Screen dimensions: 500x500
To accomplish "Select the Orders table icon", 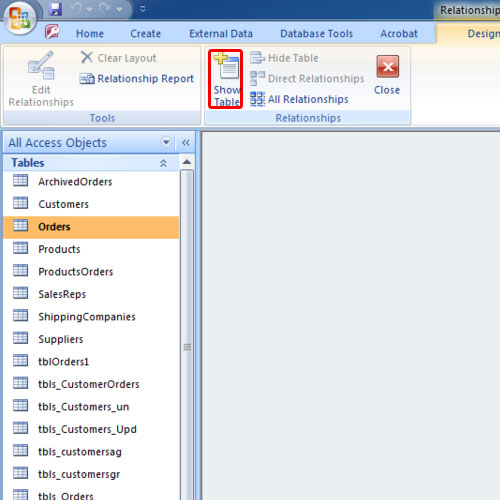I will [x=20, y=226].
